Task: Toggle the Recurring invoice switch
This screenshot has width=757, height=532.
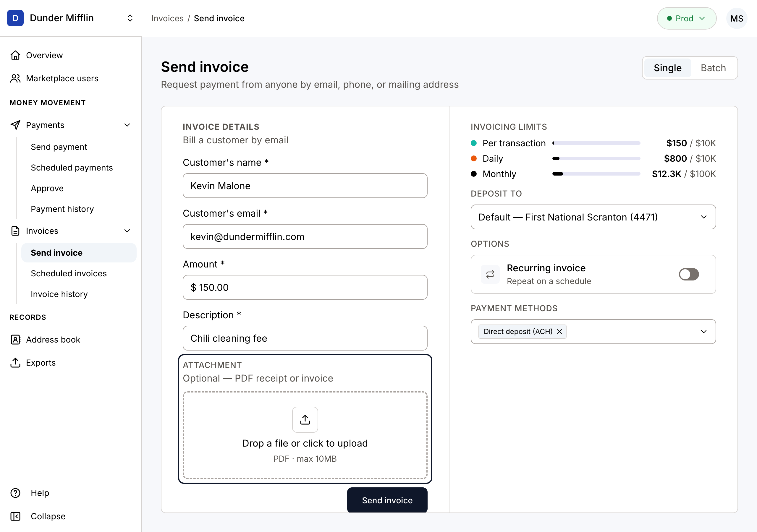Action: point(689,274)
